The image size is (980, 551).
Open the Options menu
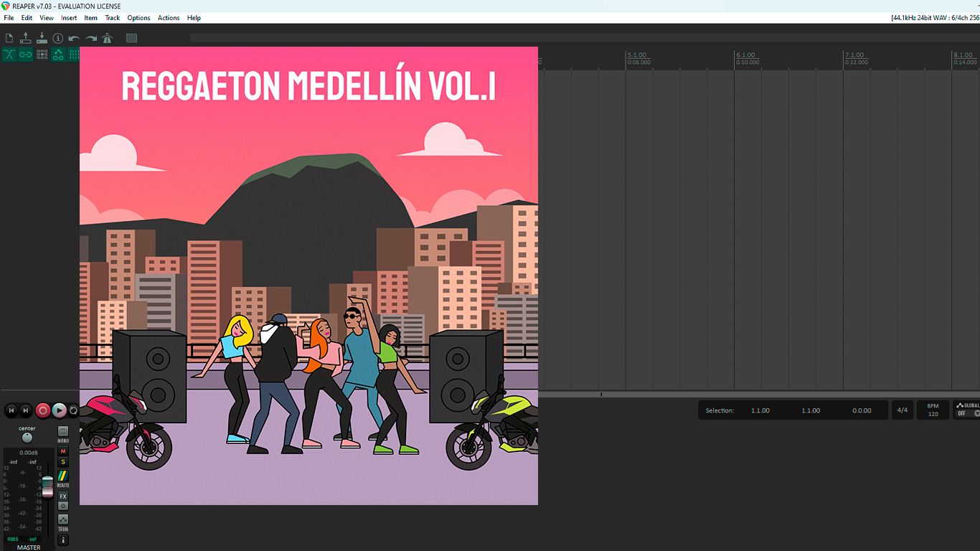(x=139, y=18)
